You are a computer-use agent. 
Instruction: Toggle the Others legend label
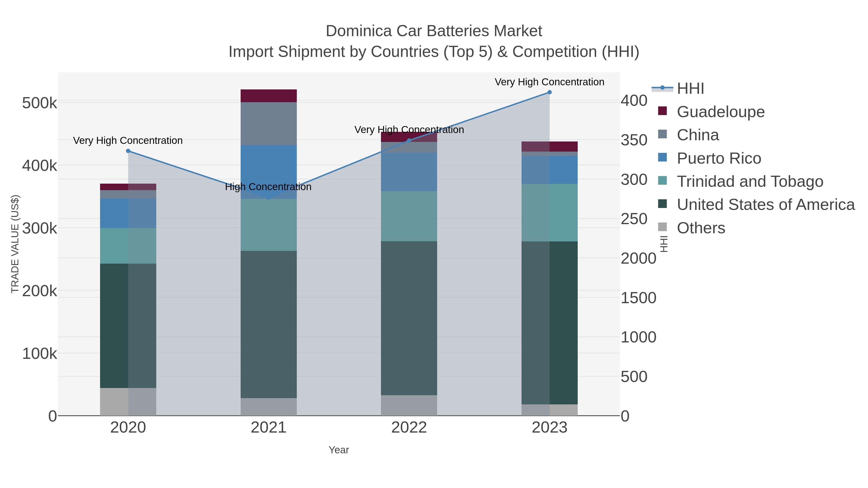tap(701, 228)
